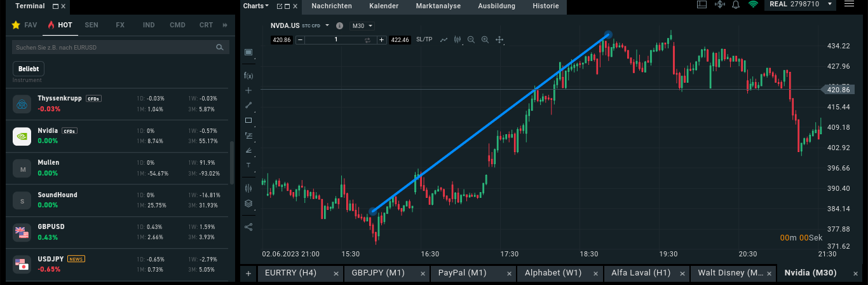Viewport: 868px width, 285px height.
Task: Focus the instrument search field
Action: point(120,47)
